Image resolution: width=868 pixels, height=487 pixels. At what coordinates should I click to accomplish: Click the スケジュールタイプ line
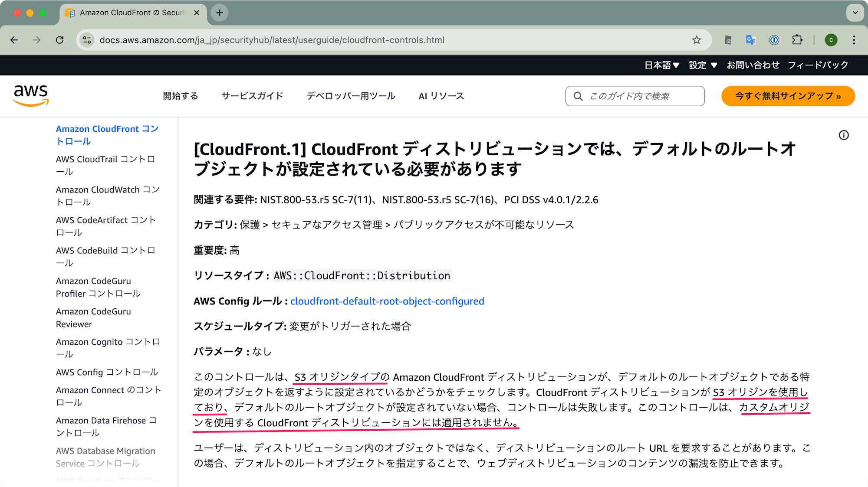pos(302,326)
